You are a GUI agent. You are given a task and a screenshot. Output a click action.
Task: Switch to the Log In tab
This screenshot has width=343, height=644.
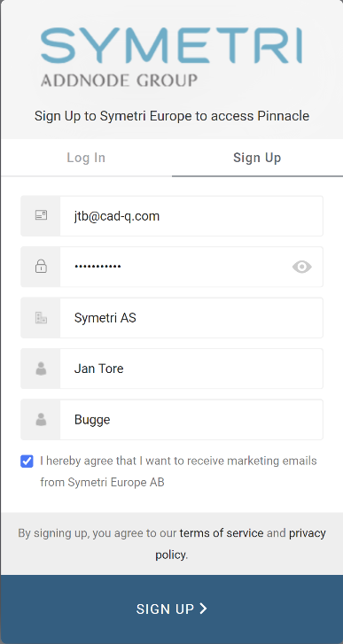pos(86,158)
